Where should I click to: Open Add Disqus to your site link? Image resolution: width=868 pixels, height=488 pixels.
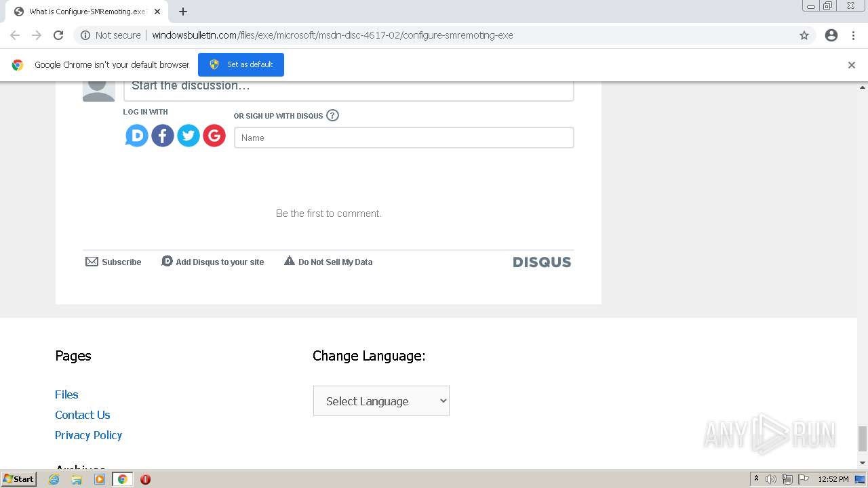tap(213, 262)
